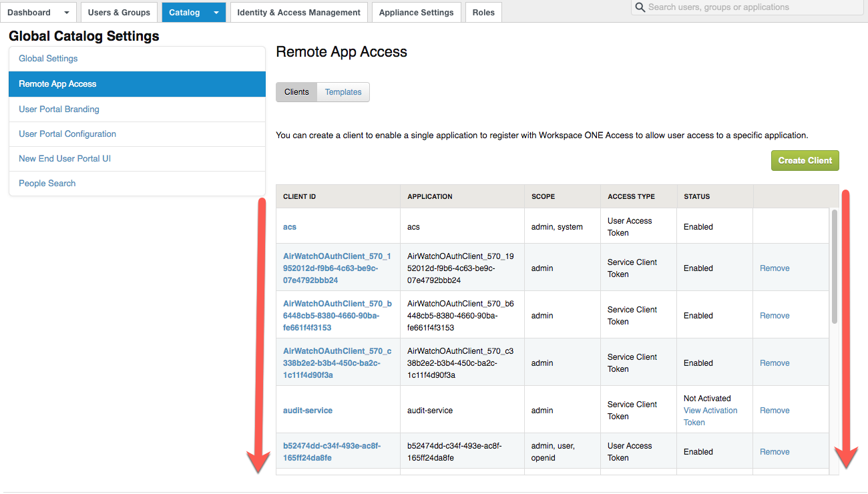Viewport: 868px width, 494px height.
Task: Expand the Catalog dropdown arrow
Action: (216, 13)
